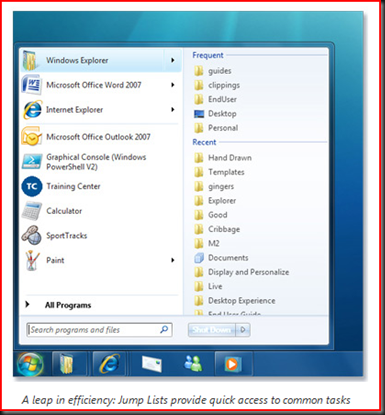The image size is (385, 415).
Task: Open All Programs
Action: (68, 305)
